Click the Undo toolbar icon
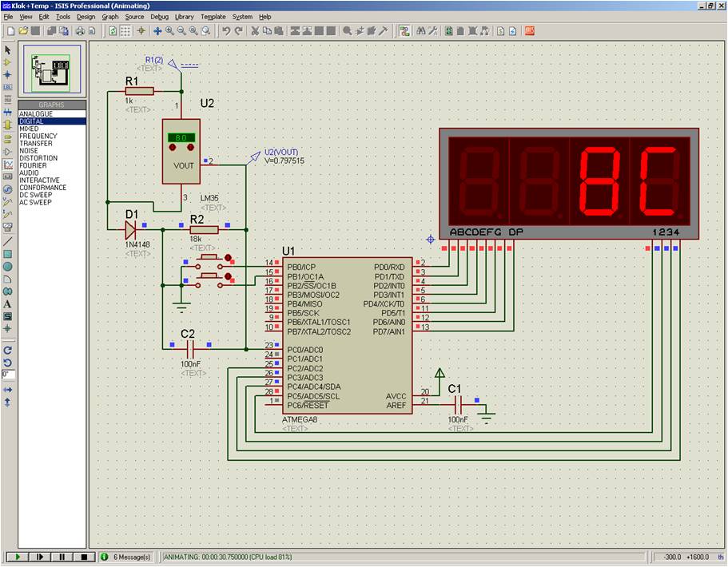This screenshot has width=728, height=567. [x=227, y=31]
